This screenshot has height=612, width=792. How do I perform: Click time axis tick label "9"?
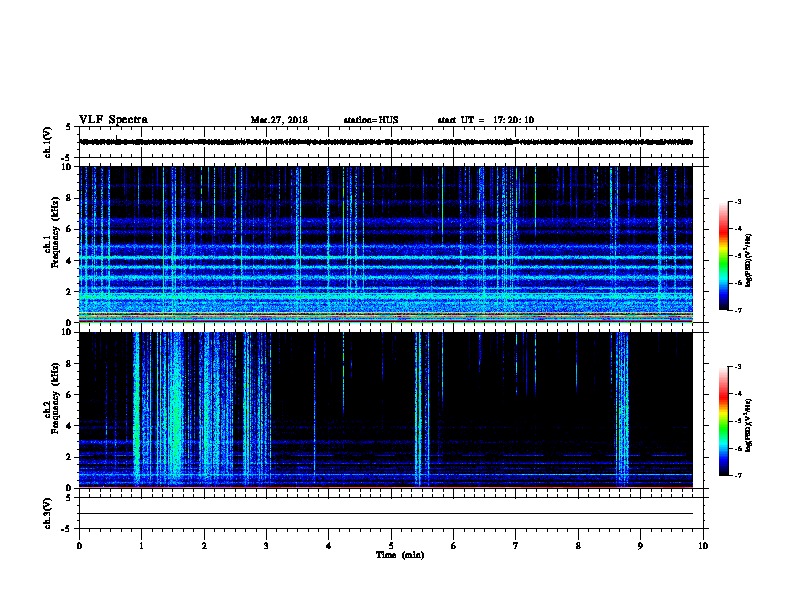640,546
